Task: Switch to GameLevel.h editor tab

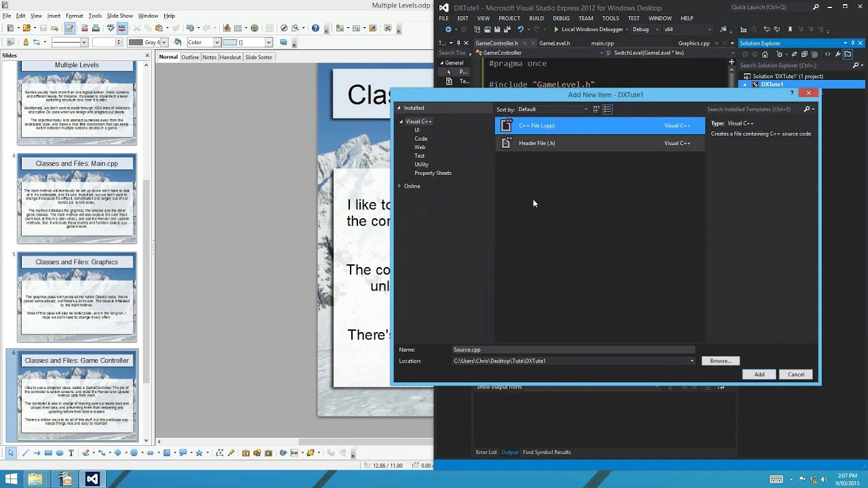Action: [554, 43]
